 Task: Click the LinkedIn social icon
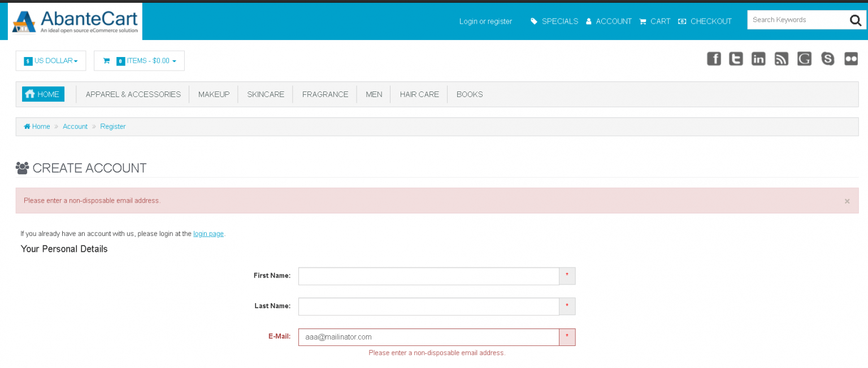[x=758, y=59]
